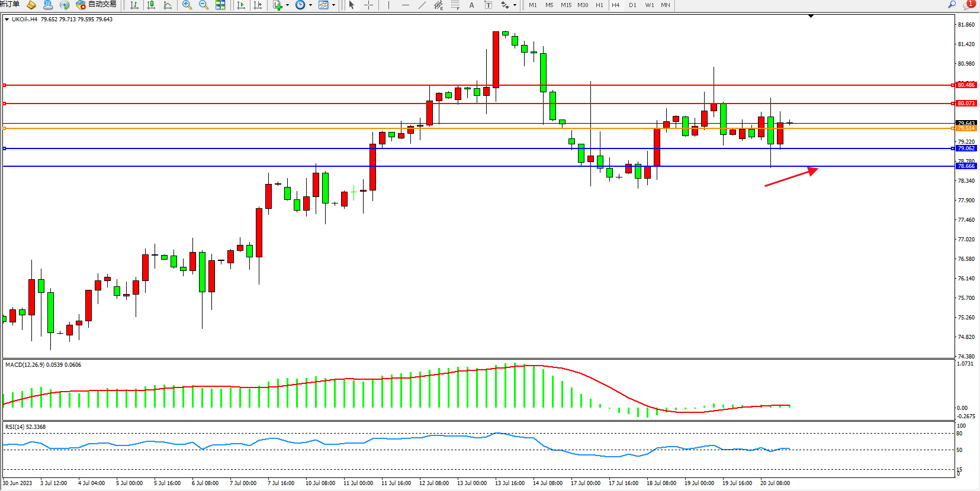Click the H1 timeframe button
Screen dimensions: 980x491
click(599, 5)
